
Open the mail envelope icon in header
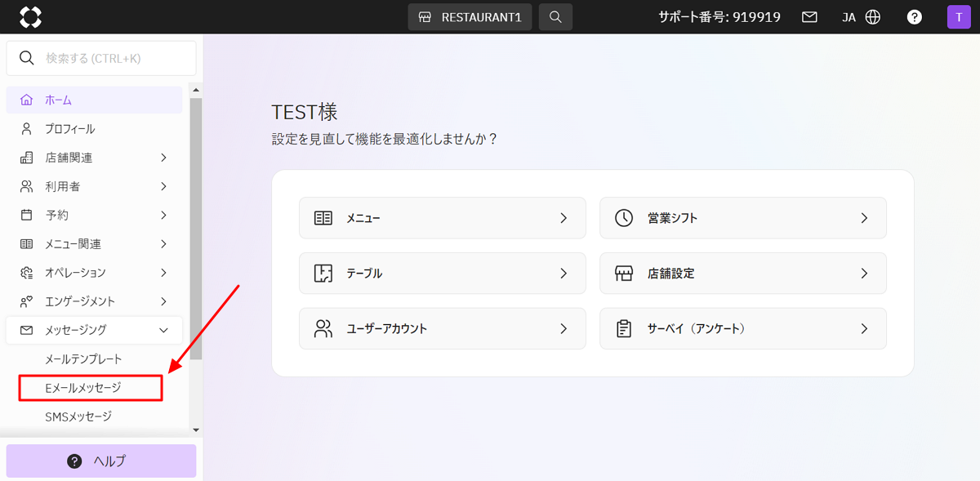(809, 17)
